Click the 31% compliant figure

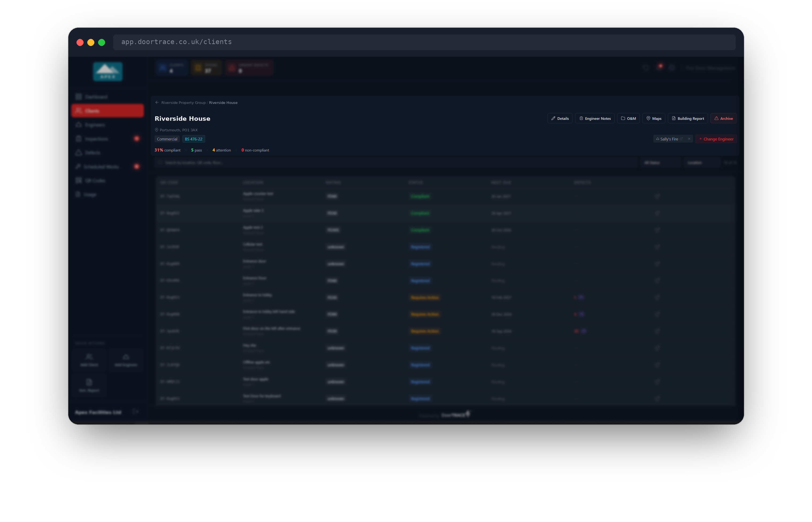[x=168, y=150]
